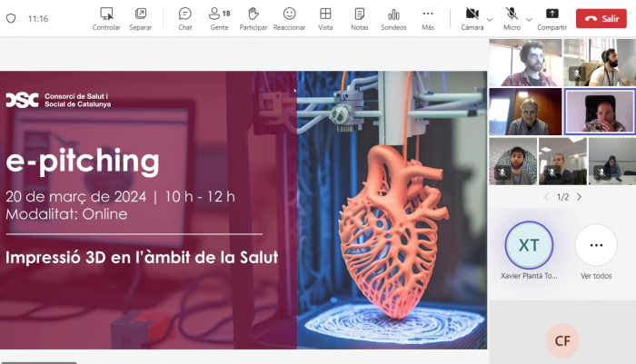
Task: Open Sondeos polls
Action: click(393, 17)
